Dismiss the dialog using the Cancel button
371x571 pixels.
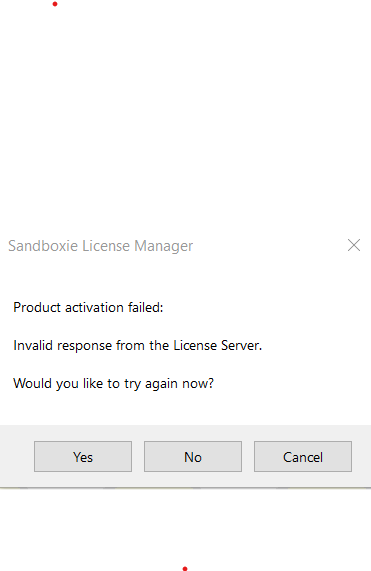(x=303, y=456)
